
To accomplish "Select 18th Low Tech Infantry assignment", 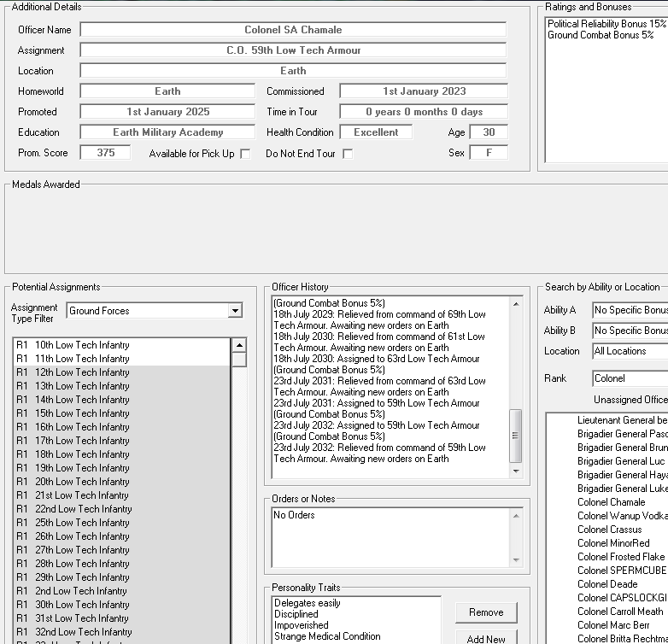I will pos(122,454).
